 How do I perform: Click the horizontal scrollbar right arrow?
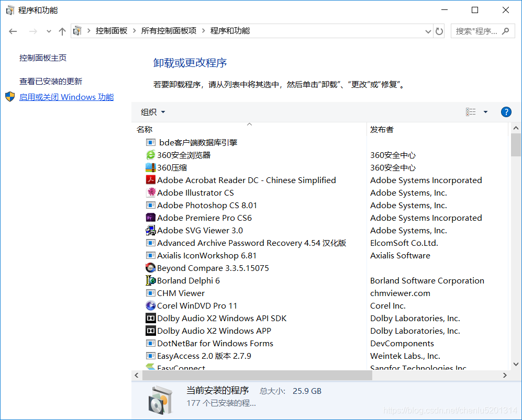pos(505,375)
